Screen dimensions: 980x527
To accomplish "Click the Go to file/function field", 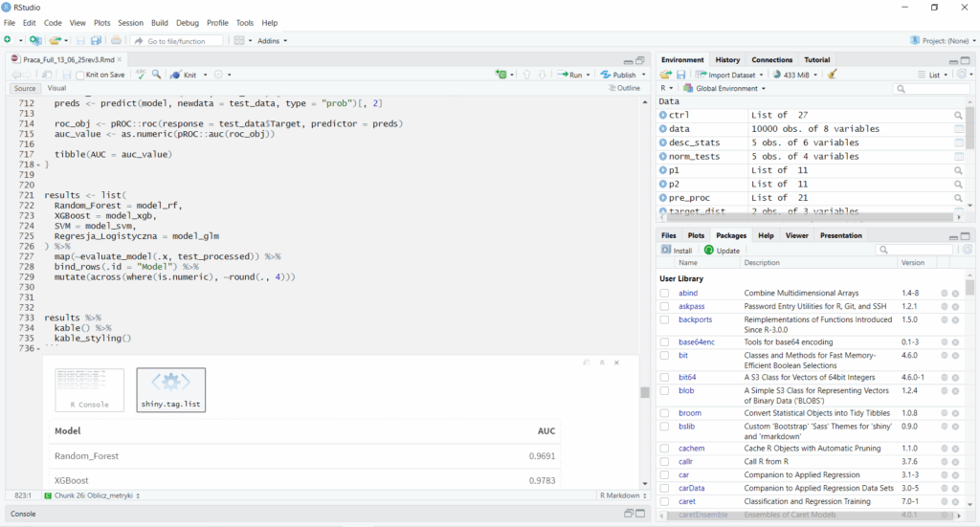I will pyautogui.click(x=177, y=41).
